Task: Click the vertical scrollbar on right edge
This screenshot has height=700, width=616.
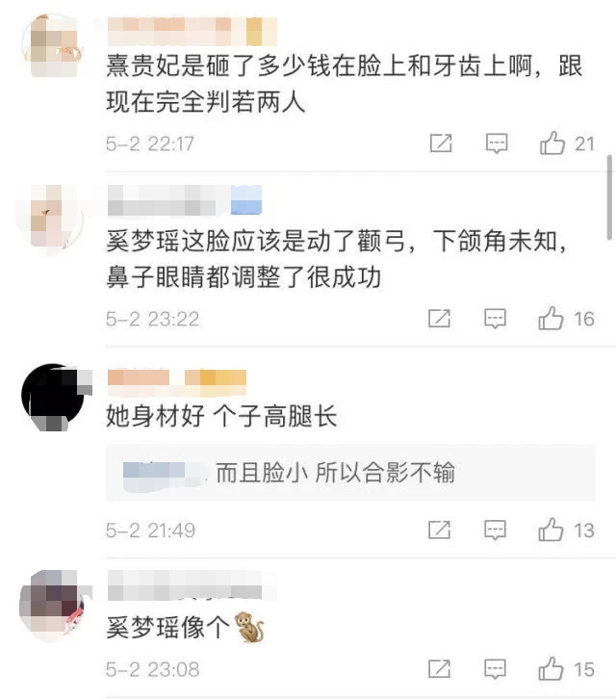Action: pos(609,197)
